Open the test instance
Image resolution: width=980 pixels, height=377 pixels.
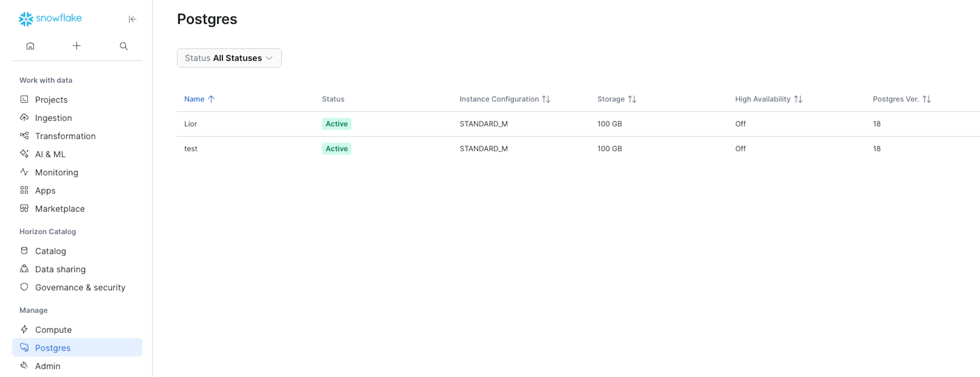(x=191, y=149)
